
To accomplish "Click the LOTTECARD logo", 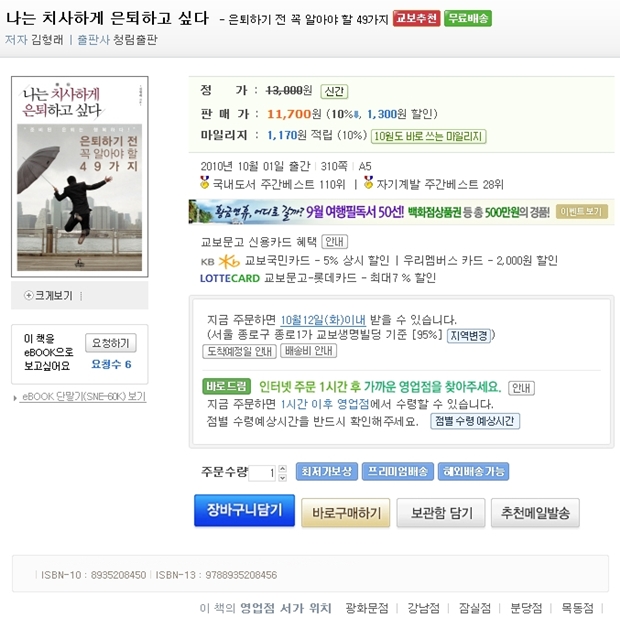I will (x=230, y=278).
